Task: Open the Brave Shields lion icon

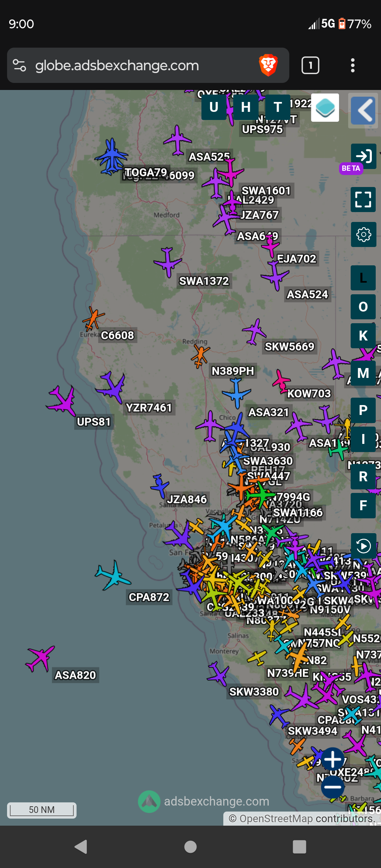Action: tap(268, 65)
